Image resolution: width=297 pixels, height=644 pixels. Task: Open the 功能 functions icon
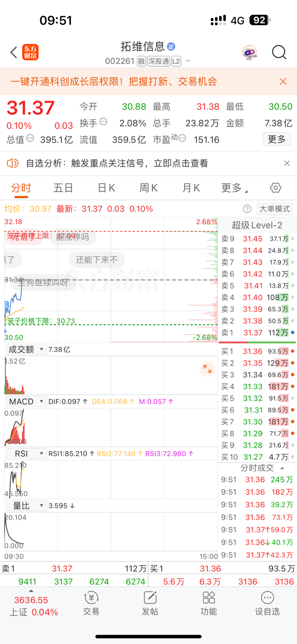click(209, 603)
